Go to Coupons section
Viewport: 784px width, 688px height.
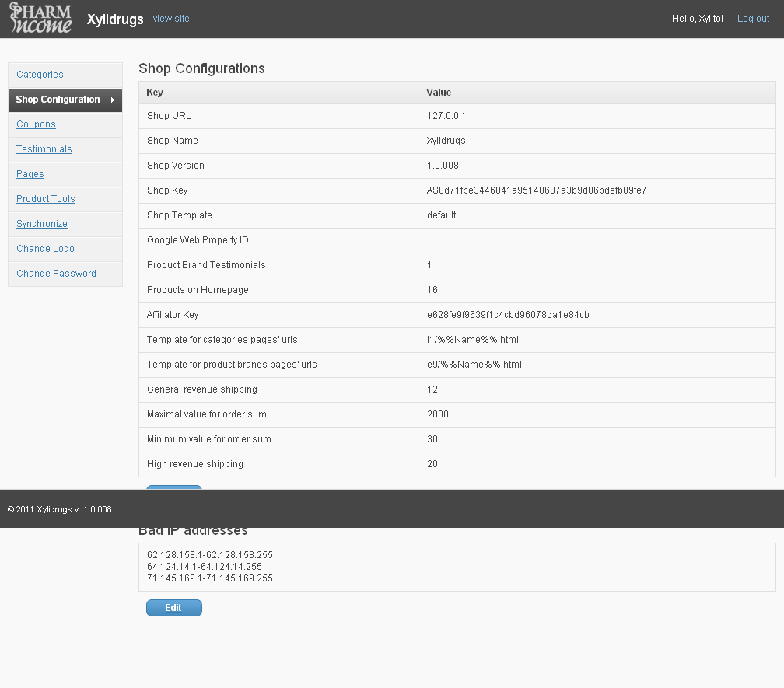(x=36, y=124)
